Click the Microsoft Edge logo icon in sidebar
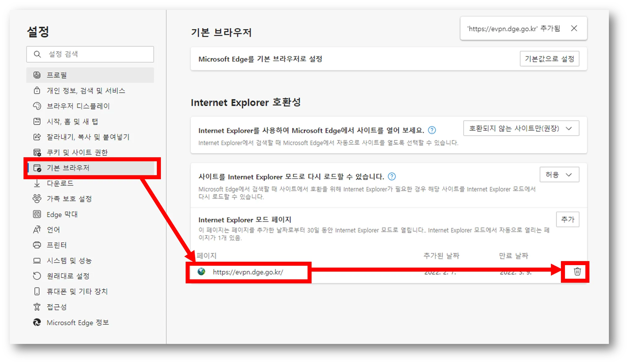 coord(37,322)
